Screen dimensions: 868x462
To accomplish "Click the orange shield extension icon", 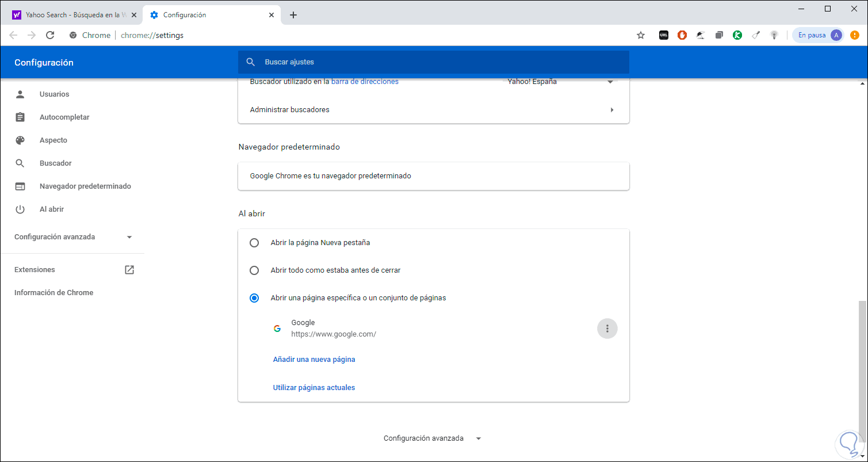I will tap(682, 35).
